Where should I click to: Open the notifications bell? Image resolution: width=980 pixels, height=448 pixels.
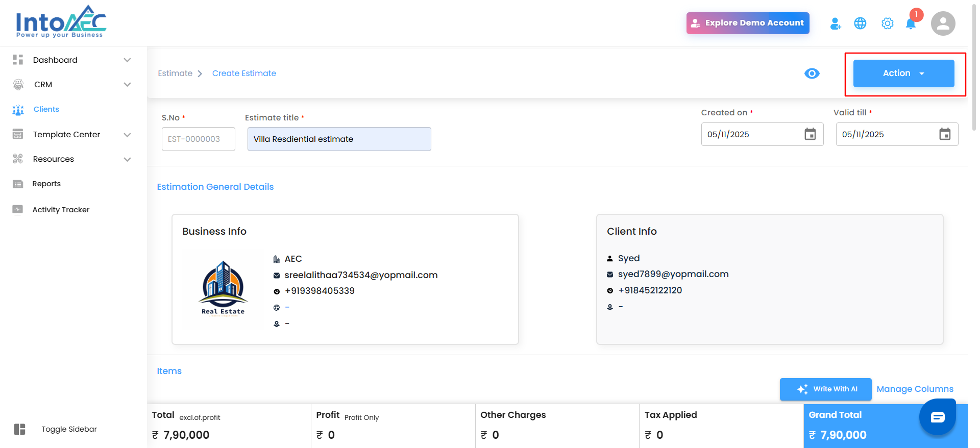click(x=911, y=23)
